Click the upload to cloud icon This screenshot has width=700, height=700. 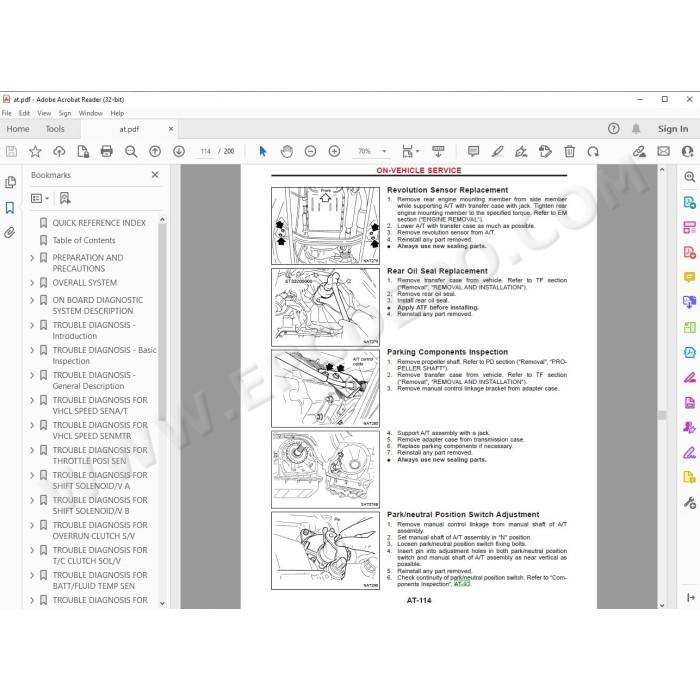[x=59, y=152]
